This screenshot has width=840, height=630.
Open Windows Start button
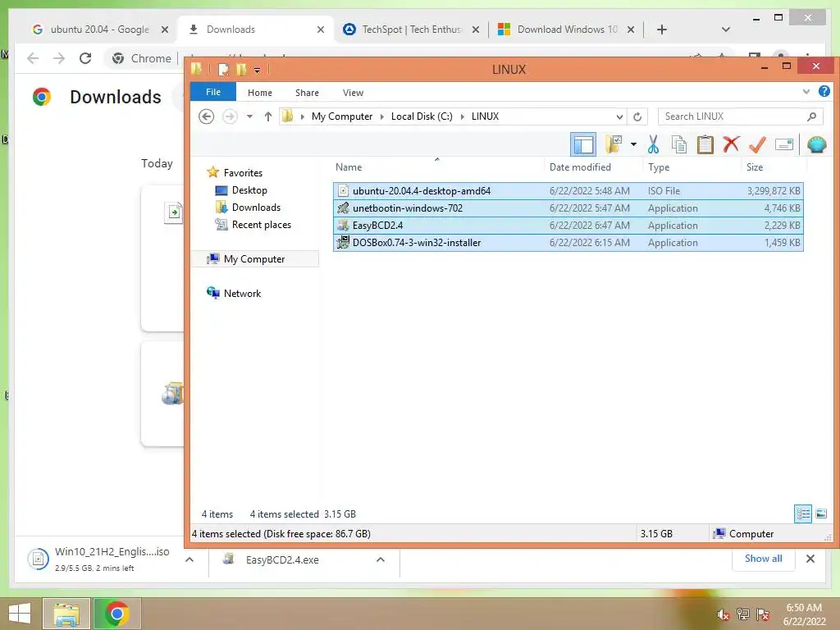pyautogui.click(x=20, y=614)
